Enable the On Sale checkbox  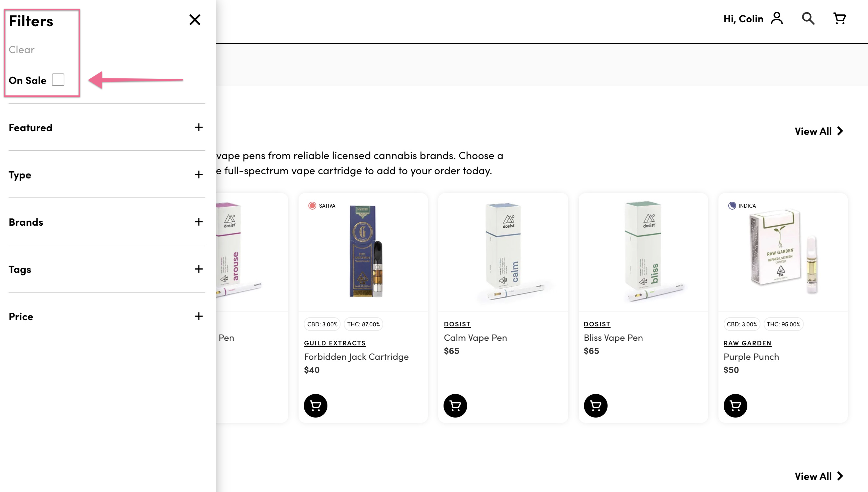tap(58, 80)
